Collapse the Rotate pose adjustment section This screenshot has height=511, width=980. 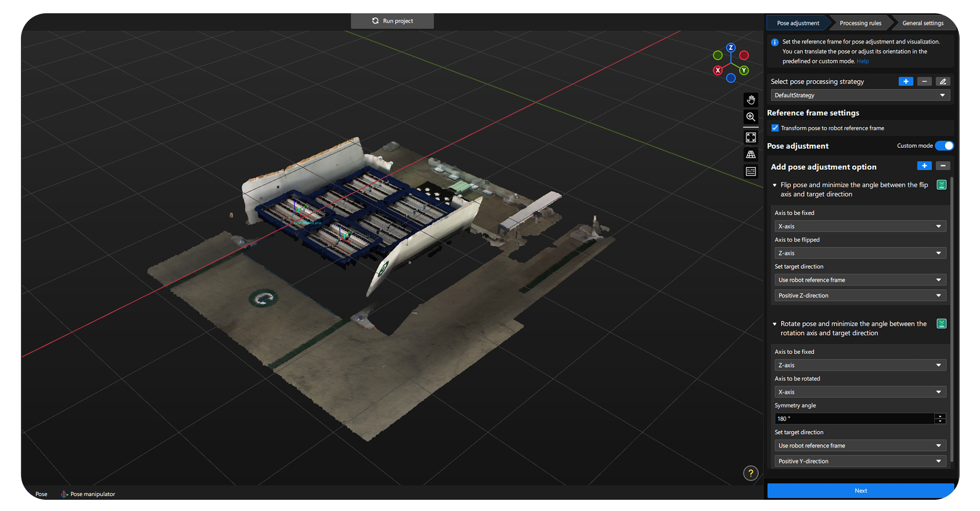pos(774,323)
